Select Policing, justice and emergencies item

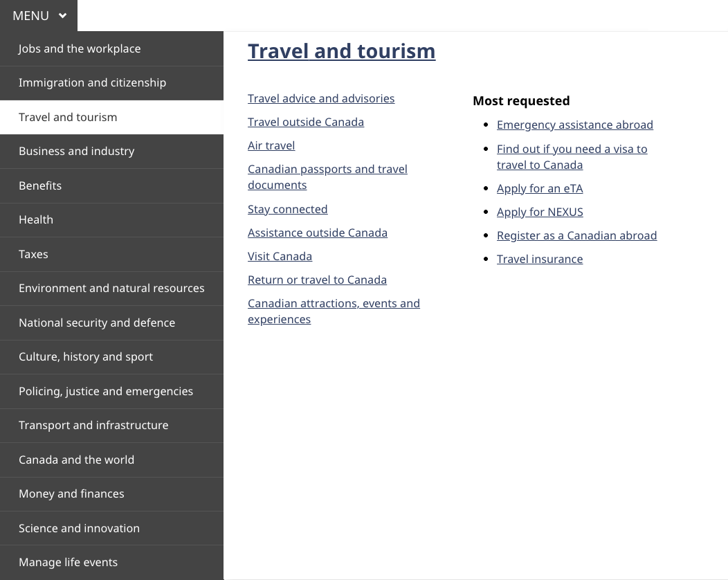pos(111,392)
